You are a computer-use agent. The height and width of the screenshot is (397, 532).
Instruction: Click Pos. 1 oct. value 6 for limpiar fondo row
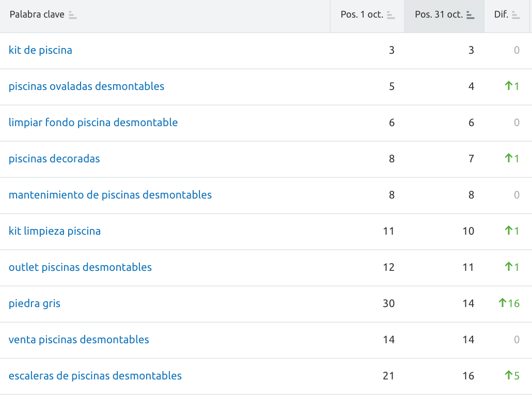[x=392, y=123]
